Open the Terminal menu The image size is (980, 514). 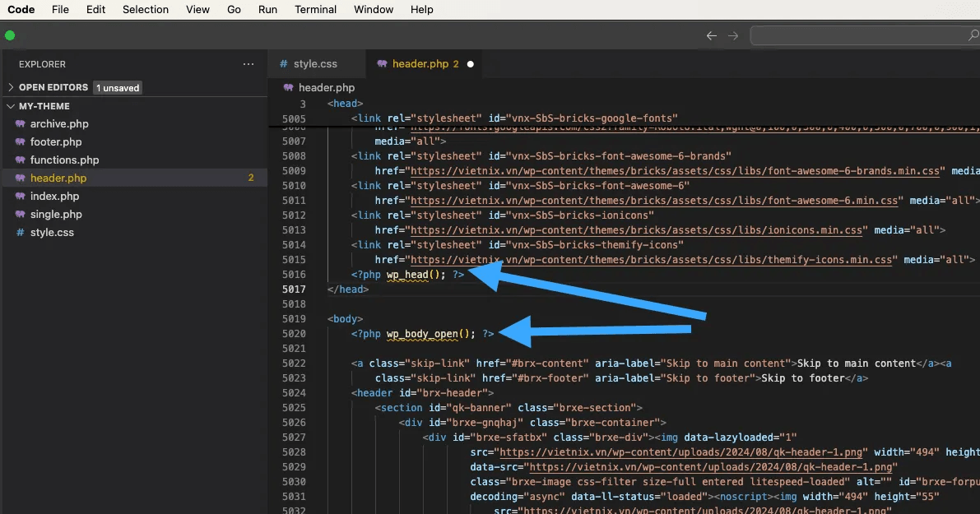[316, 9]
